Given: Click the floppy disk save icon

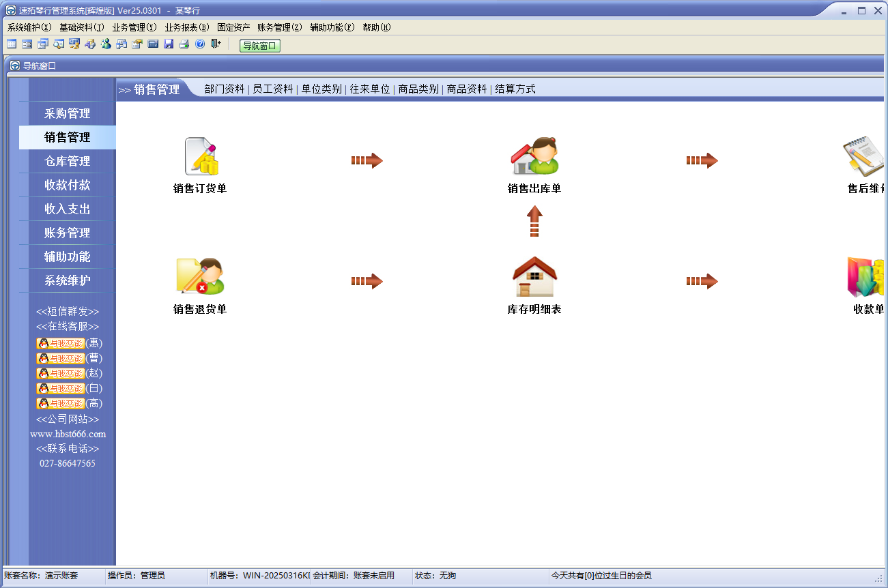Looking at the screenshot, I should pyautogui.click(x=169, y=44).
